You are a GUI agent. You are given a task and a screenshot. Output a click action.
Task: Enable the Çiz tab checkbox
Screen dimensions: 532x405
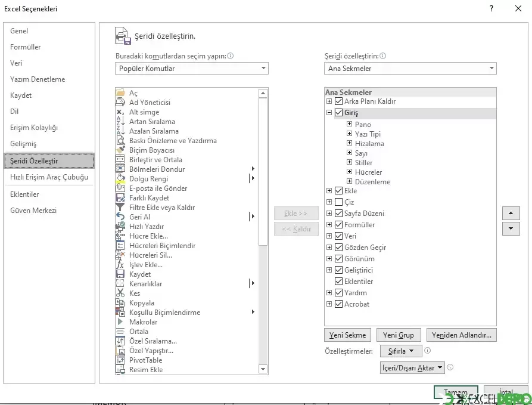338,202
